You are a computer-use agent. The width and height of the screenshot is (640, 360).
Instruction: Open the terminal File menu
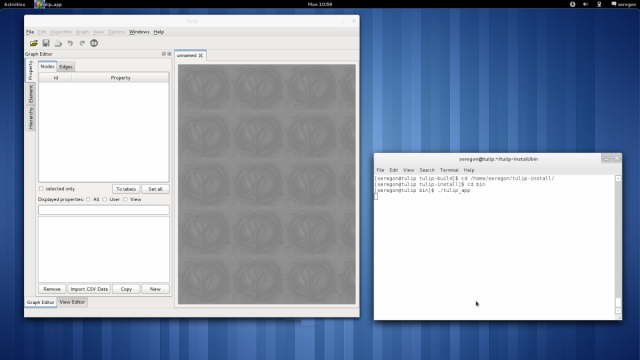click(x=380, y=170)
